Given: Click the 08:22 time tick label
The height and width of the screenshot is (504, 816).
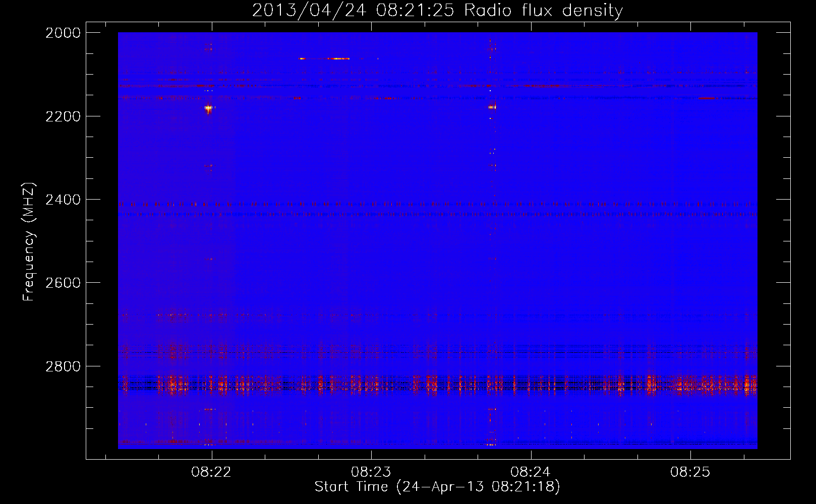Looking at the screenshot, I should [211, 472].
